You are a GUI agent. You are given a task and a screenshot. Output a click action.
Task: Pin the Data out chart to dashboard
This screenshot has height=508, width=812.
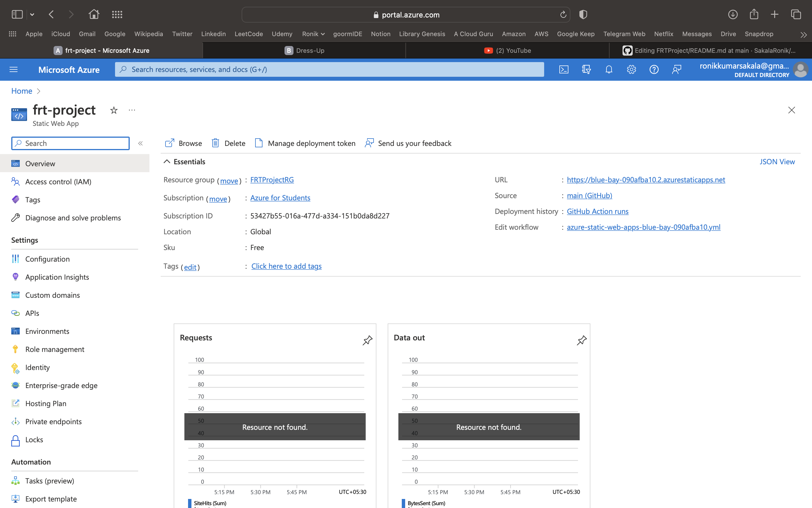[x=581, y=340]
